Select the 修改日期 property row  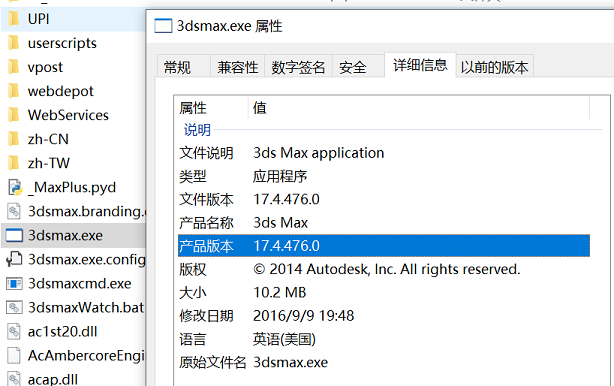coord(384,316)
